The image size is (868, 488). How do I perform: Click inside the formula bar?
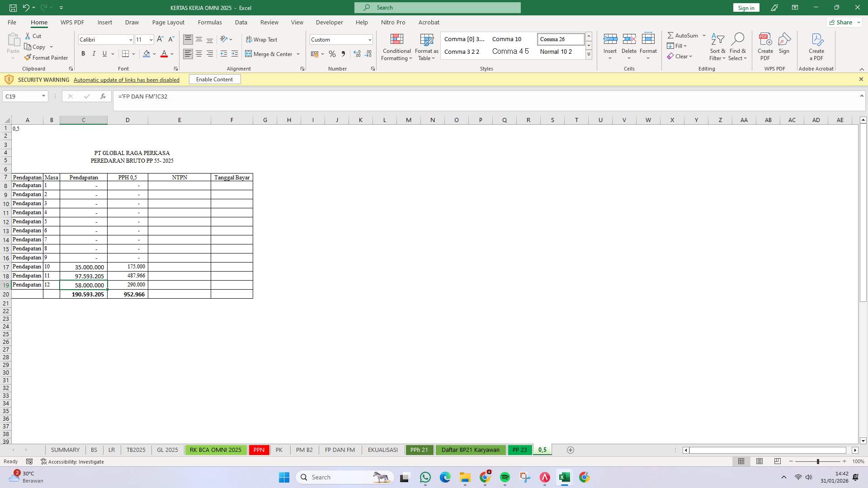click(x=316, y=96)
